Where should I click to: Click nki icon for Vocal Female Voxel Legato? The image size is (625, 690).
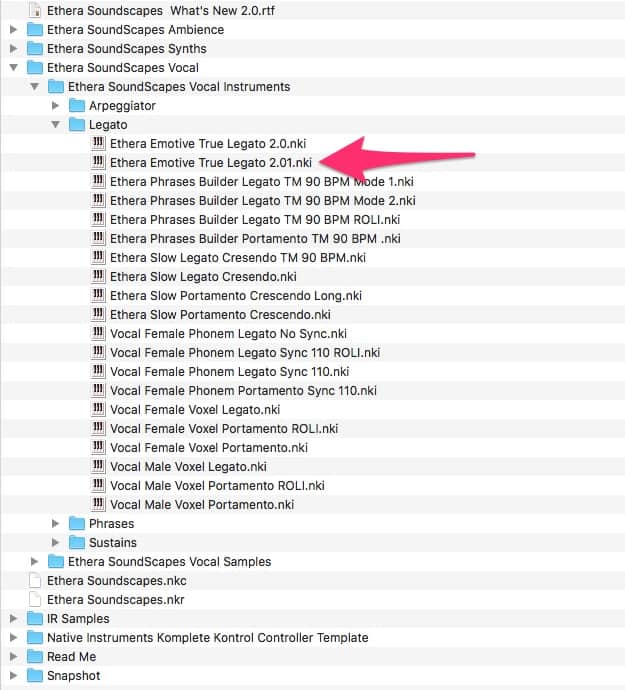98,409
